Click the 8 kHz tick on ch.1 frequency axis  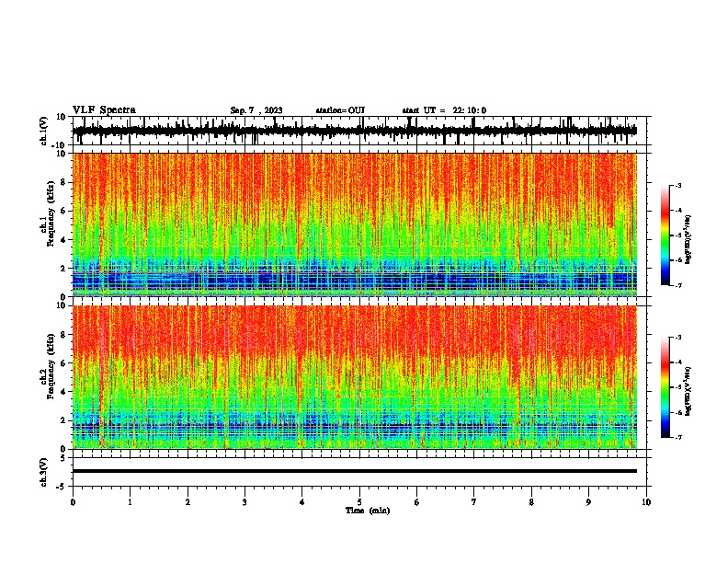click(63, 182)
